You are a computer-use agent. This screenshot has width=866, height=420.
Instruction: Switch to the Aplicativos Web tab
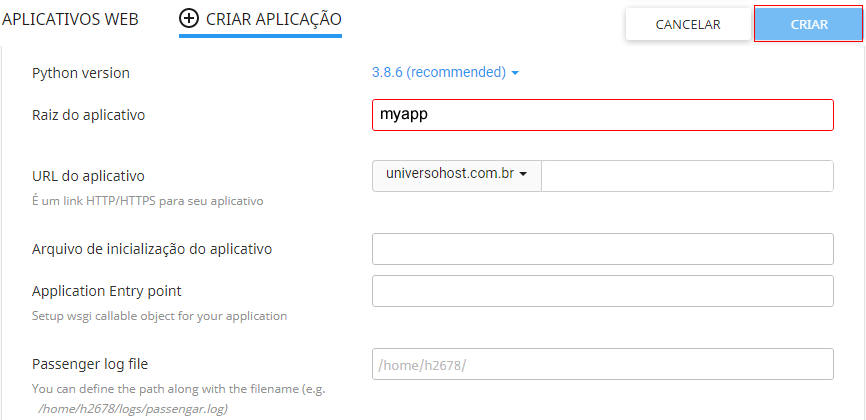(70, 19)
